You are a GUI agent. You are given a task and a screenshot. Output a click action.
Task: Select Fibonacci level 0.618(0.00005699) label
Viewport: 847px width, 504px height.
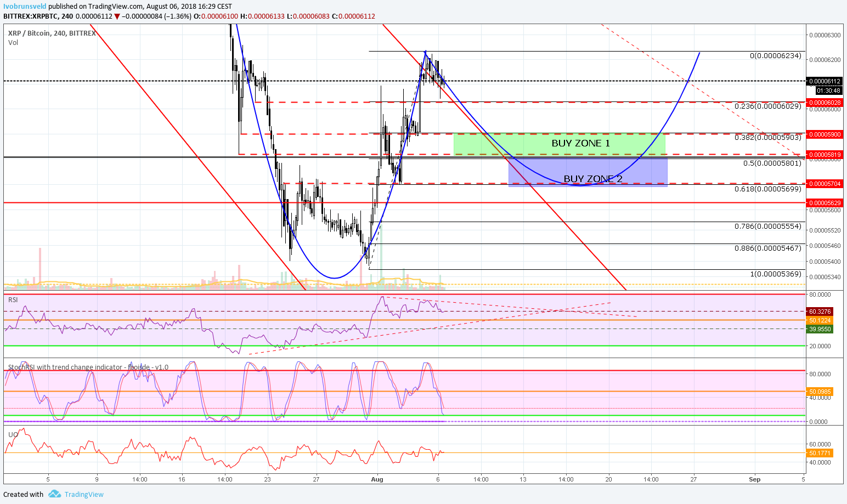[x=768, y=189]
